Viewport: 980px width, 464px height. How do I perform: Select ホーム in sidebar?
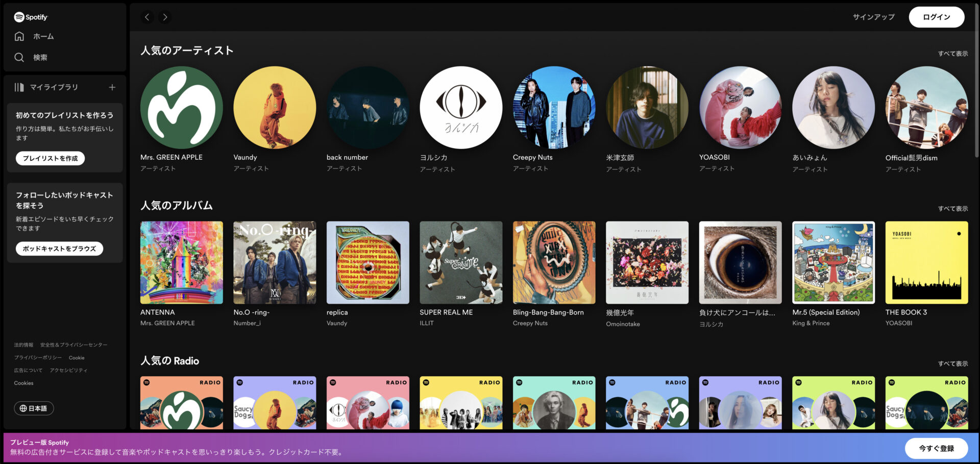43,36
